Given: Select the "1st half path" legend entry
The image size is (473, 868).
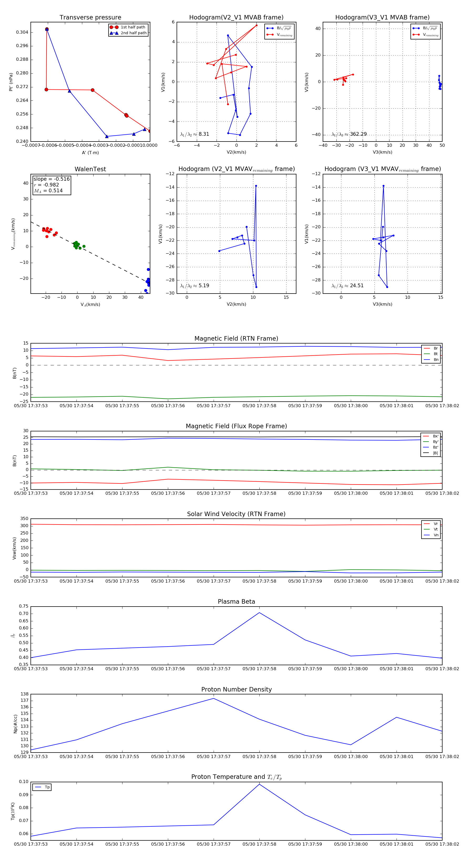Looking at the screenshot, I should point(128,27).
